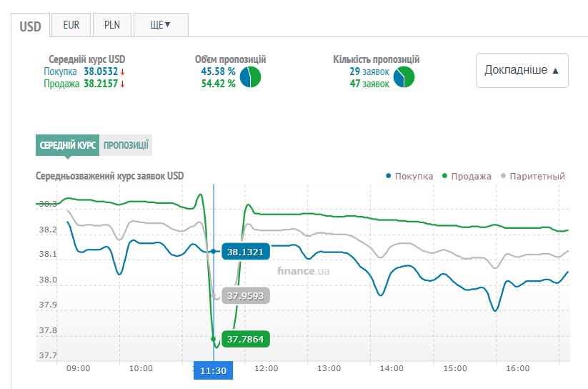Collapse details with Докладніше button
588x389 pixels.
click(522, 70)
